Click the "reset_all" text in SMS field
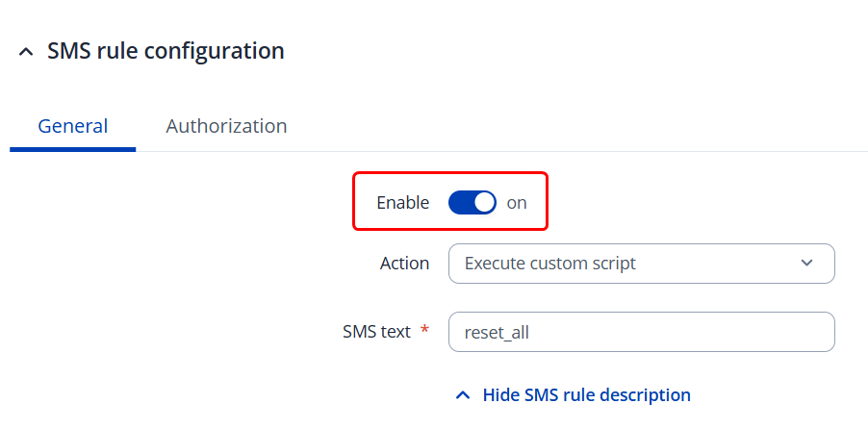Viewport: 868px width, 429px height. (x=497, y=333)
